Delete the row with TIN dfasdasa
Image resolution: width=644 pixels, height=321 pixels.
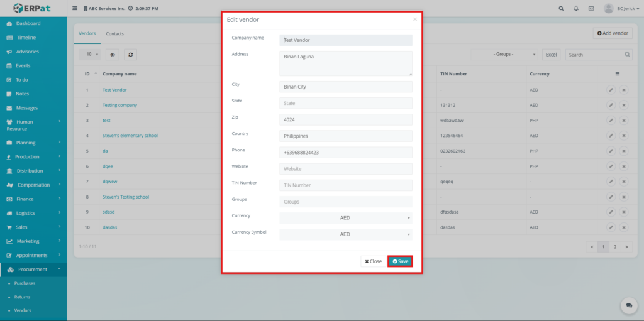tap(623, 212)
